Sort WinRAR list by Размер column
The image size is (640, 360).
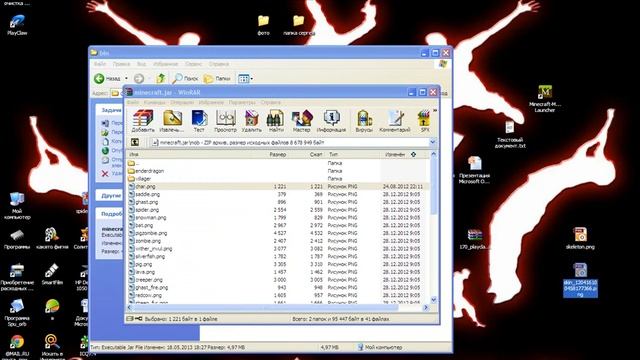click(277, 154)
